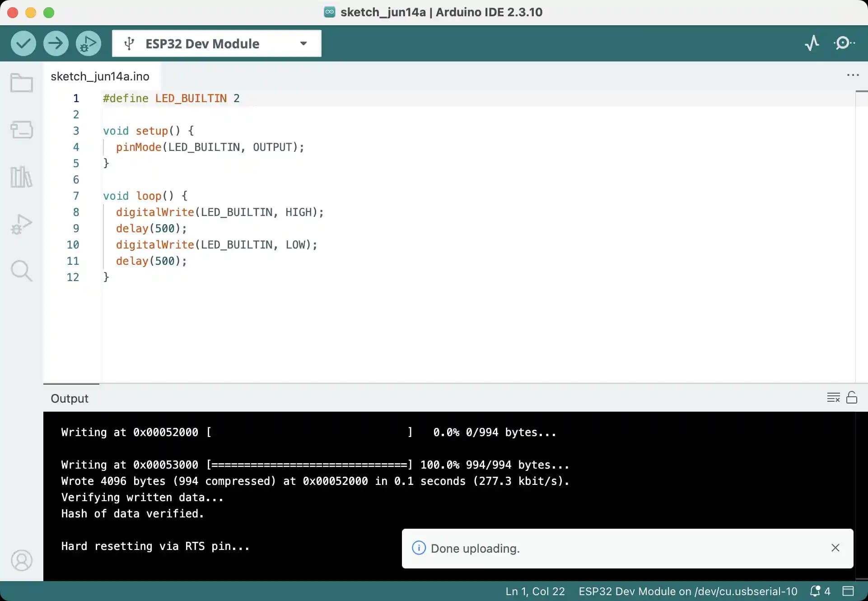Click 'digitalWrite(LED_BUILTIN, HIGH);' code line
Screen dimensions: 868x601
tap(220, 212)
